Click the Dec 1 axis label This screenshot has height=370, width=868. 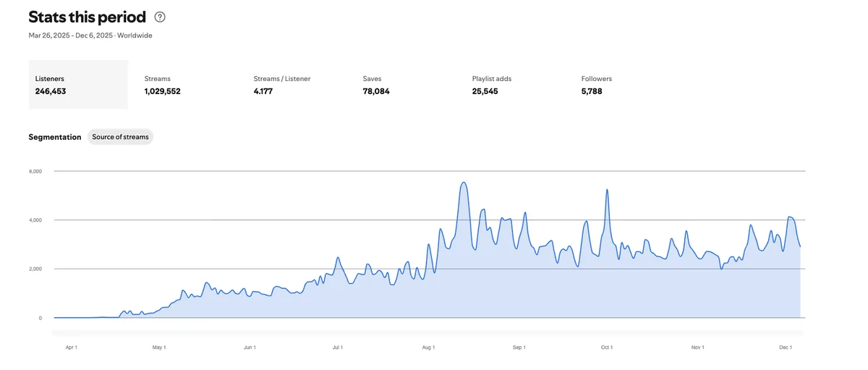coord(786,348)
